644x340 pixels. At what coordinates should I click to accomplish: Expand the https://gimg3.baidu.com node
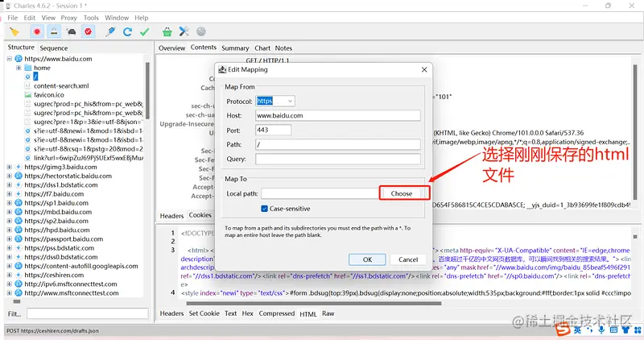coord(9,167)
